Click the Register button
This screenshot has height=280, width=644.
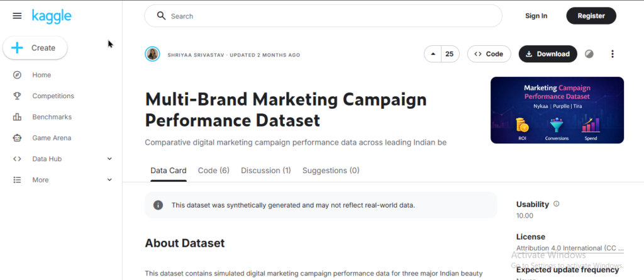click(x=591, y=16)
